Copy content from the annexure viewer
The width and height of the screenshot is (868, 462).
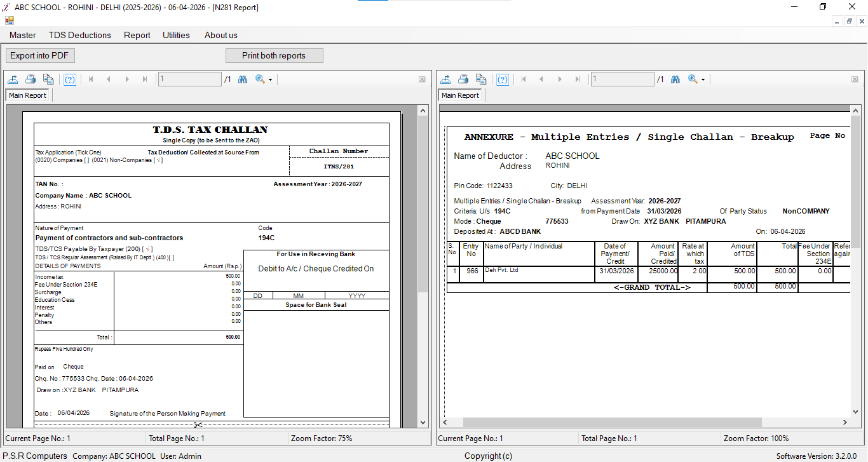[481, 79]
